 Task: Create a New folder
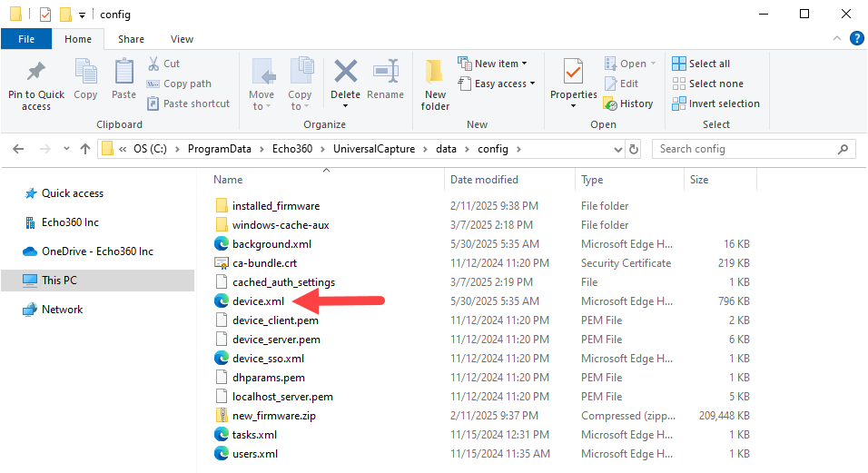click(x=435, y=84)
